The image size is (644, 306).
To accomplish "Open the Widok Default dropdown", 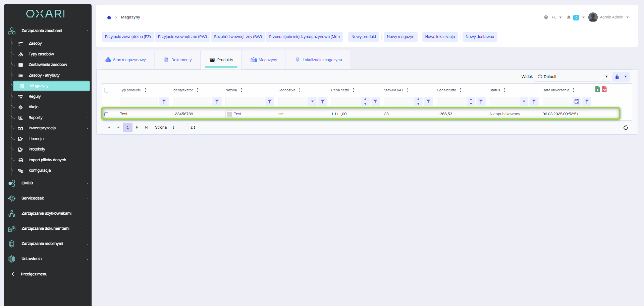I will pos(573,77).
